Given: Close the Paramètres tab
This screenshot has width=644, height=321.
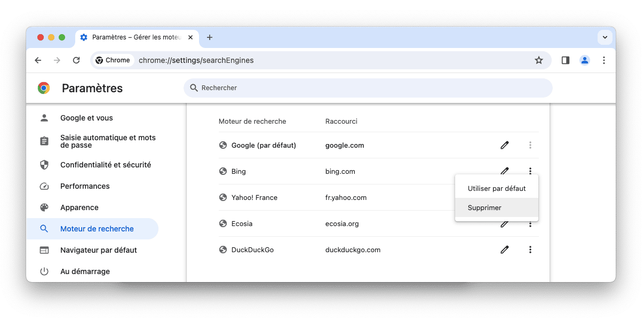Looking at the screenshot, I should point(190,37).
